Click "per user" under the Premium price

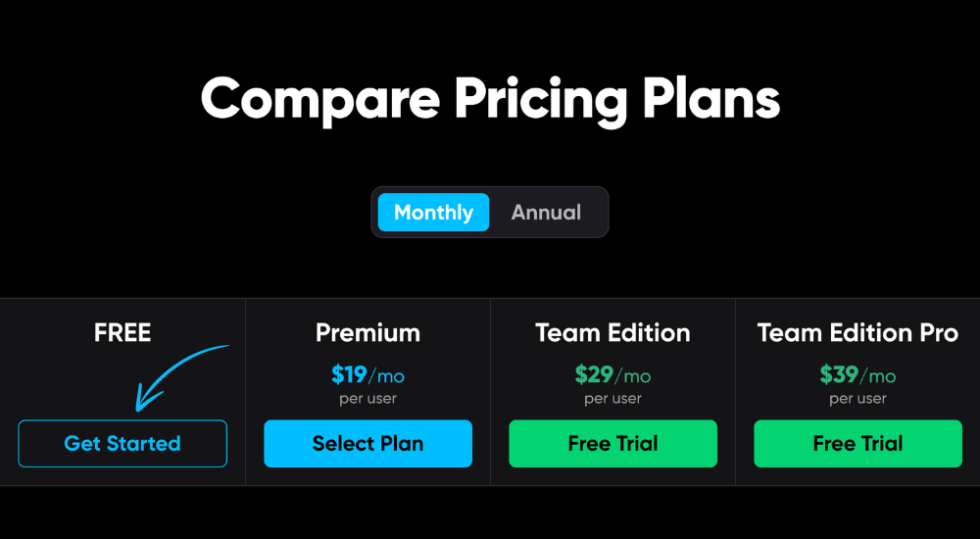pos(368,399)
